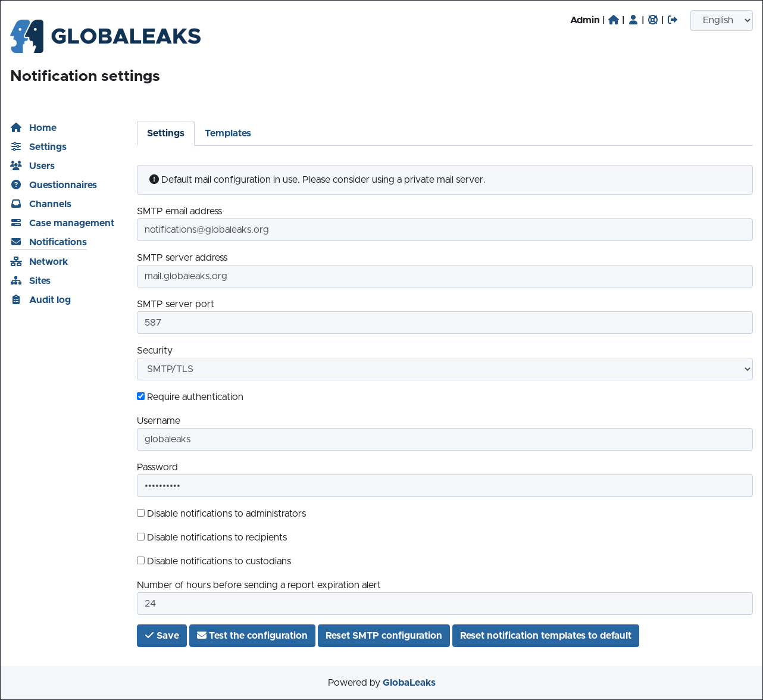Viewport: 763px width, 700px height.
Task: Select the Settings tab
Action: (165, 133)
